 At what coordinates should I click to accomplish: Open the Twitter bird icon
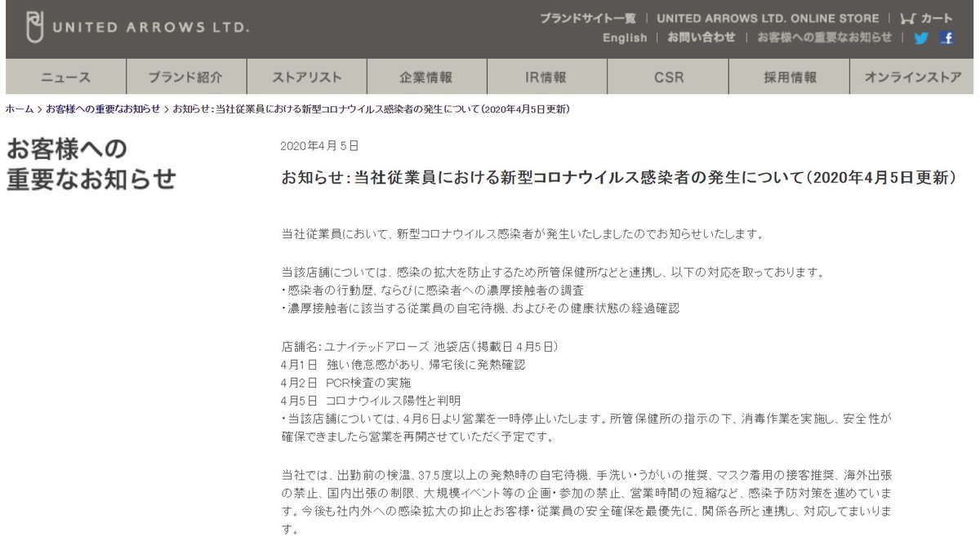921,38
